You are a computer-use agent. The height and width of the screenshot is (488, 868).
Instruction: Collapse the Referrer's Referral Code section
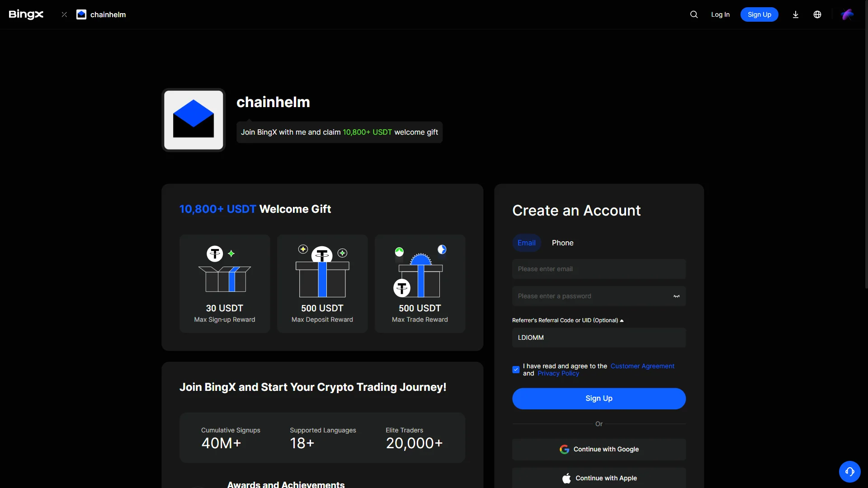click(x=568, y=320)
